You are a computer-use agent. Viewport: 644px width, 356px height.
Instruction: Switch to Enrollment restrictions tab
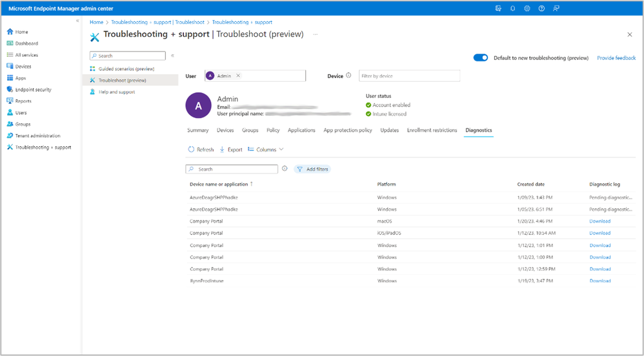click(432, 130)
